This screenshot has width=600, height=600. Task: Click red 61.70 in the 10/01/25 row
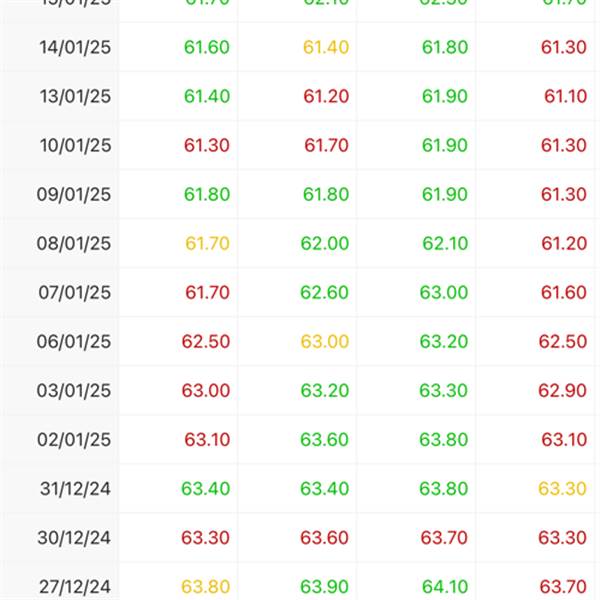click(325, 146)
